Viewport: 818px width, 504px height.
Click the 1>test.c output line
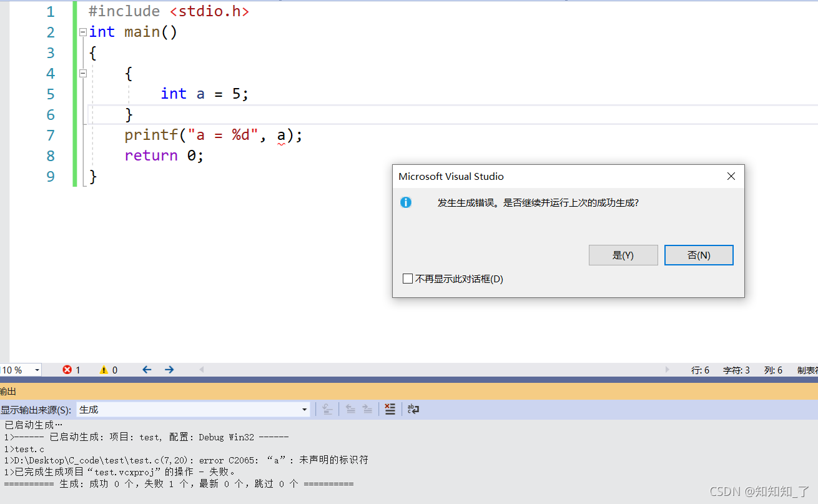click(24, 448)
